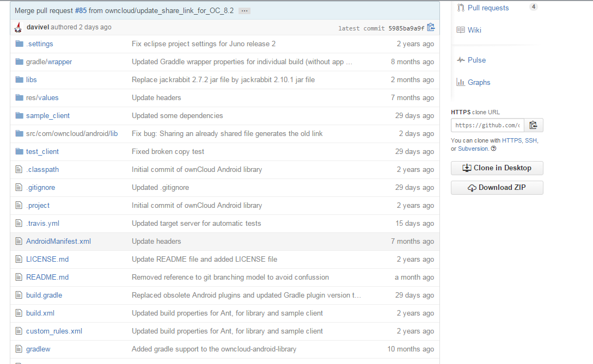View commit 'Added gradle support to the owncloud-android-library'

214,349
